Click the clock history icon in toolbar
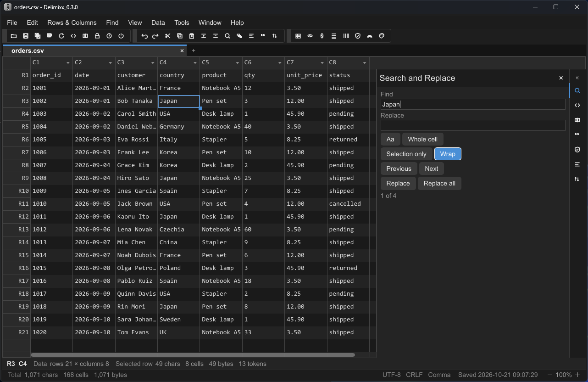This screenshot has width=588, height=382. coord(109,36)
